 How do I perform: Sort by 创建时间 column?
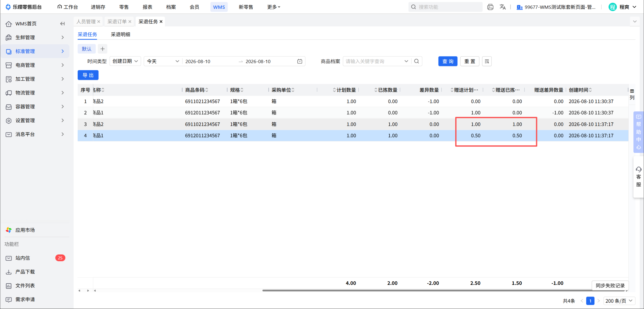(590, 90)
